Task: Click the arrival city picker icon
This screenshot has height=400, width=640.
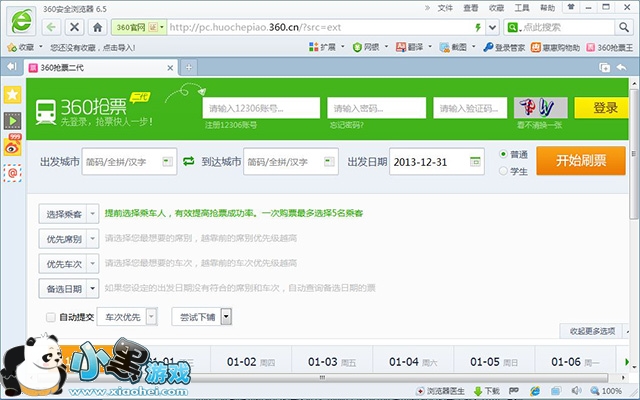Action: 329,162
